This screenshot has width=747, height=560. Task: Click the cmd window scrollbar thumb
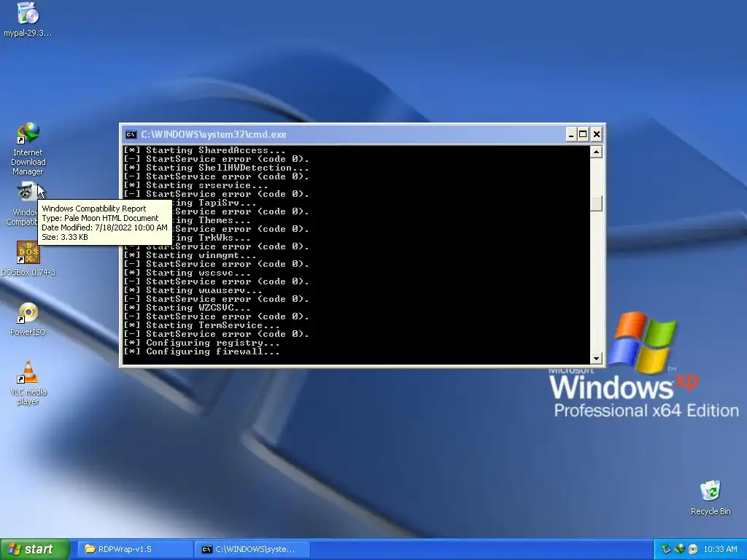coord(596,204)
